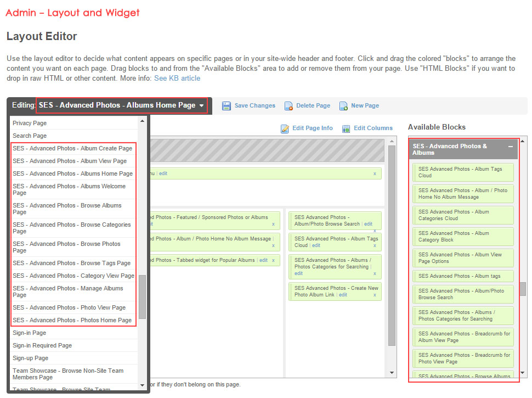Remove the Create New Photo Album Link block
The width and height of the screenshot is (532, 398).
click(x=375, y=295)
